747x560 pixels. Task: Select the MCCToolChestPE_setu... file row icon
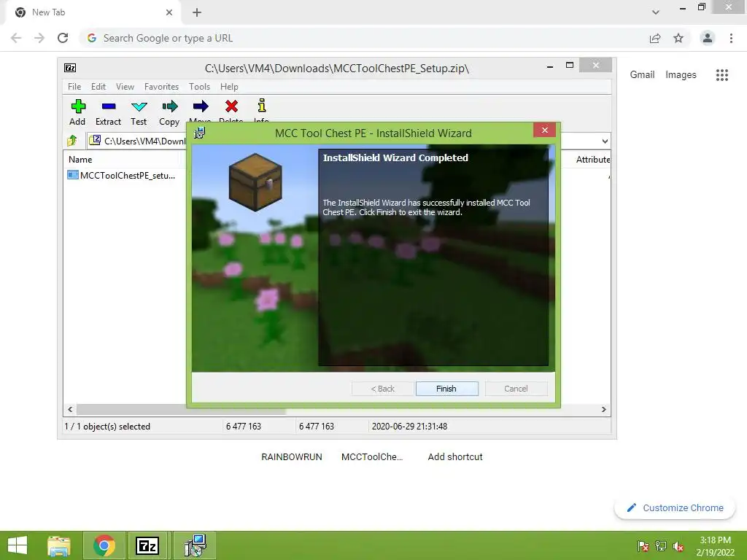click(x=72, y=175)
